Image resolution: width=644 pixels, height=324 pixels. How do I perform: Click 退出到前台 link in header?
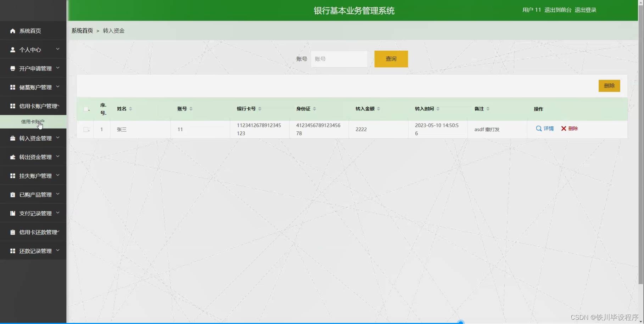558,10
